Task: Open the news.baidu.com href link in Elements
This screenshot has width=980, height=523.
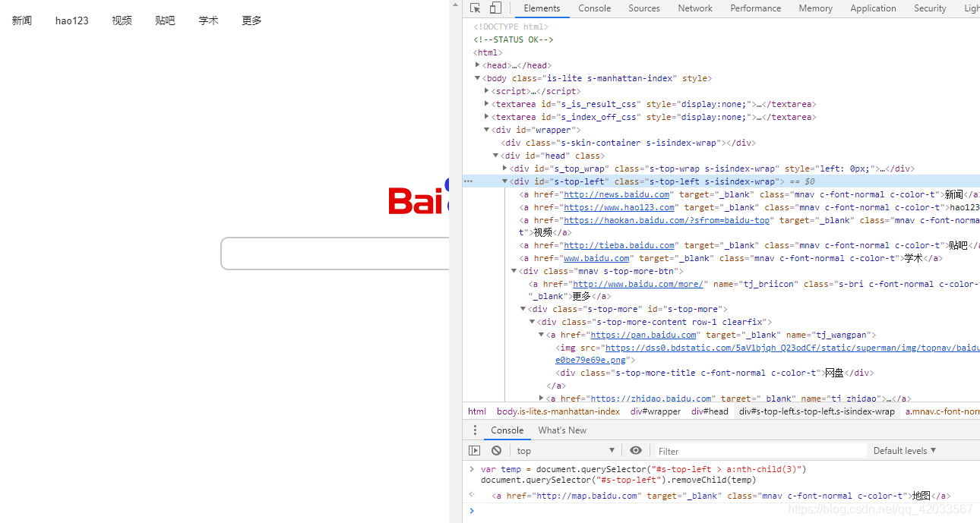Action: (x=617, y=194)
